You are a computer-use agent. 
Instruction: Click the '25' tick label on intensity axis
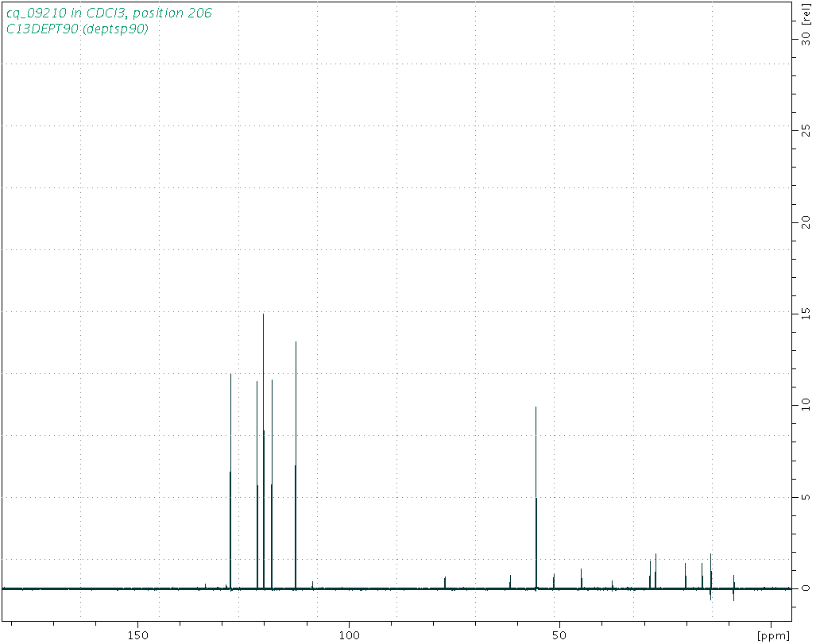(x=806, y=129)
